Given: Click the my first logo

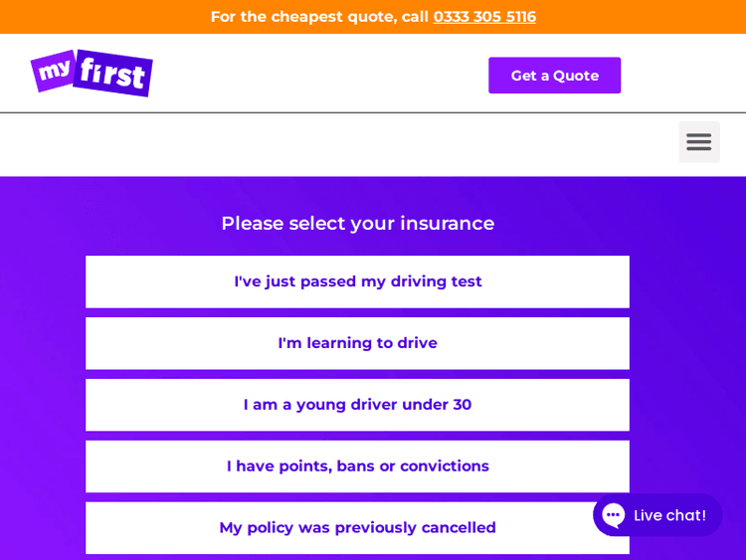Looking at the screenshot, I should point(92,73).
